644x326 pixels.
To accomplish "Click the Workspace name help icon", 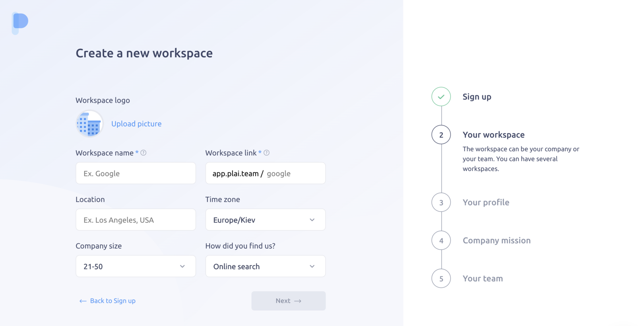I will coord(143,153).
